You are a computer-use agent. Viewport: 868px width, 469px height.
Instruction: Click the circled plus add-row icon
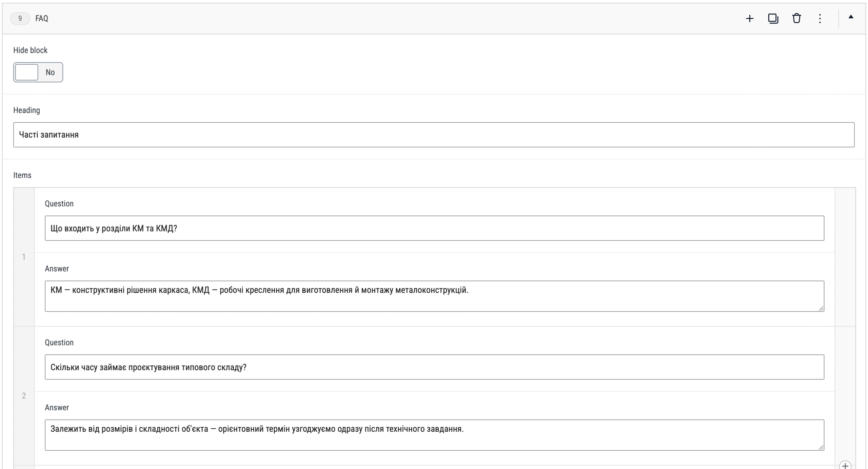tap(845, 465)
